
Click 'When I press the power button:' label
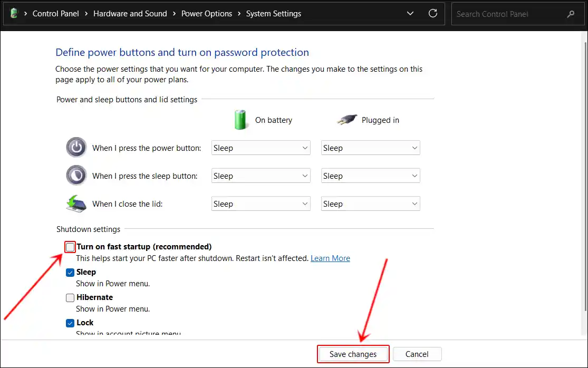[147, 148]
